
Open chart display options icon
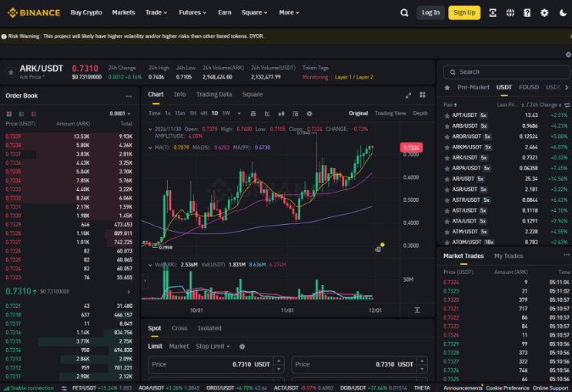[x=295, y=114]
